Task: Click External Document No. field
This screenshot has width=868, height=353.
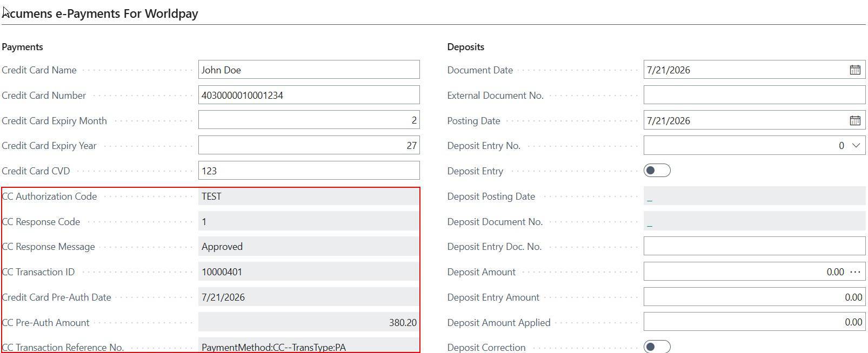Action: [754, 95]
